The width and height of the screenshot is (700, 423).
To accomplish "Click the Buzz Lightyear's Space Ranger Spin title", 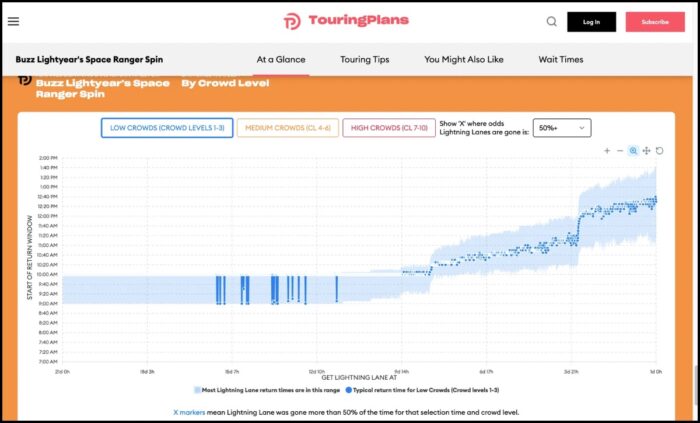I will pos(89,59).
